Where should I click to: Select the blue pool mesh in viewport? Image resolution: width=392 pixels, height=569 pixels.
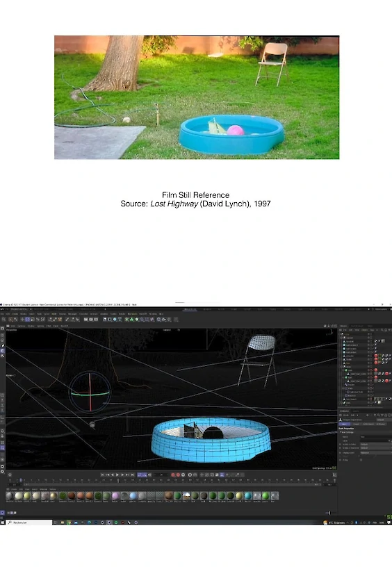point(211,440)
